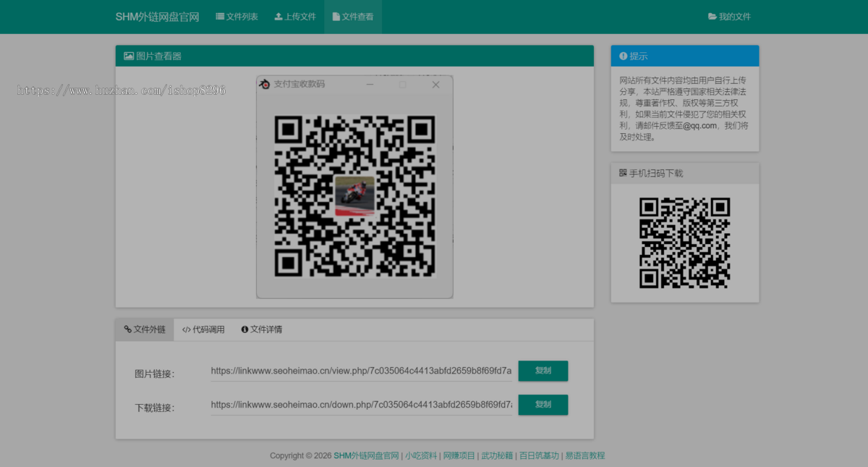Click the picture icon beside 图片查看器
The width and height of the screenshot is (868, 467).
[x=129, y=56]
